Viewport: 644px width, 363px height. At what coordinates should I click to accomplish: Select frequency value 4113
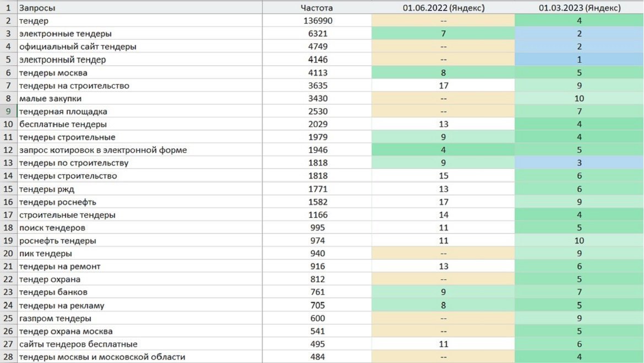[x=318, y=73]
